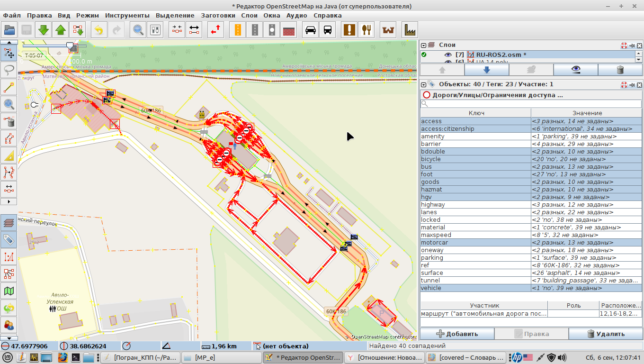Click the upload data green up arrow
Screen dimensions: 644x364
[x=61, y=30]
